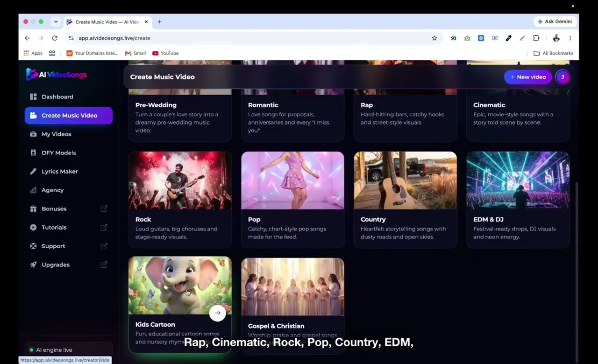Click the arrow button on Kids Cartoon card
Screen dimensions: 598x364
pyautogui.click(x=217, y=313)
